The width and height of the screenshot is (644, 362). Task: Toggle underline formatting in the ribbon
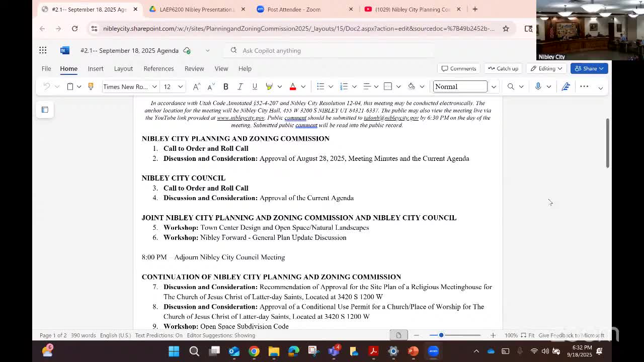(x=255, y=86)
